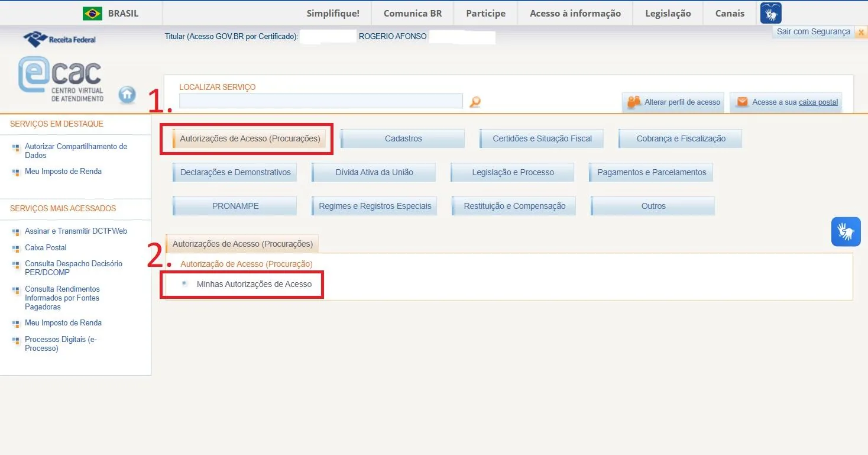This screenshot has width=868, height=455.
Task: Open Minhas Autorizações de Acesso link
Action: coord(254,284)
